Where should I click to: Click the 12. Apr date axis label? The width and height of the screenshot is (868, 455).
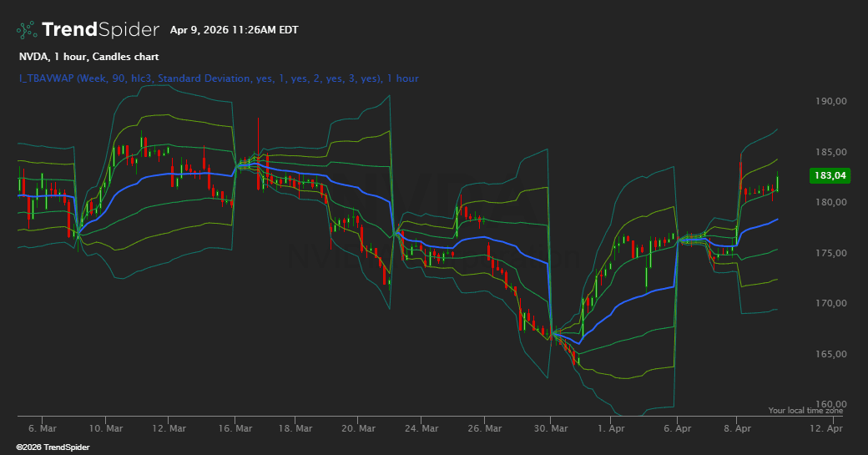pos(826,428)
